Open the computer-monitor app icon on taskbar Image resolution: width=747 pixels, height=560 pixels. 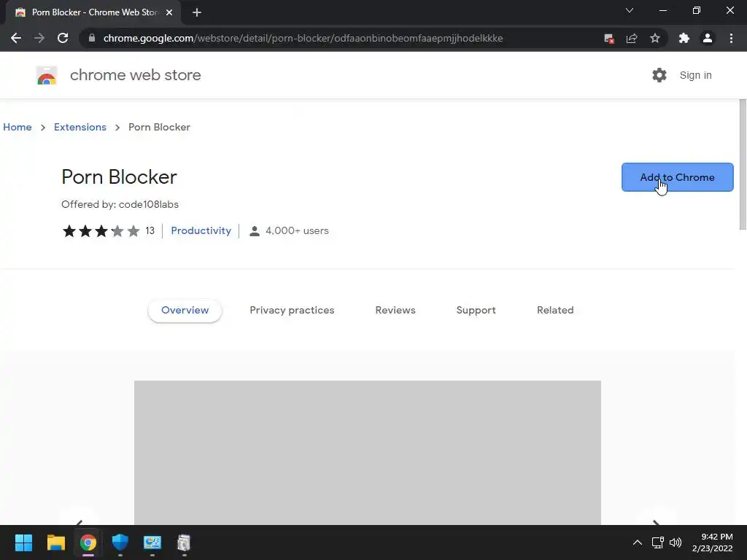pyautogui.click(x=152, y=542)
